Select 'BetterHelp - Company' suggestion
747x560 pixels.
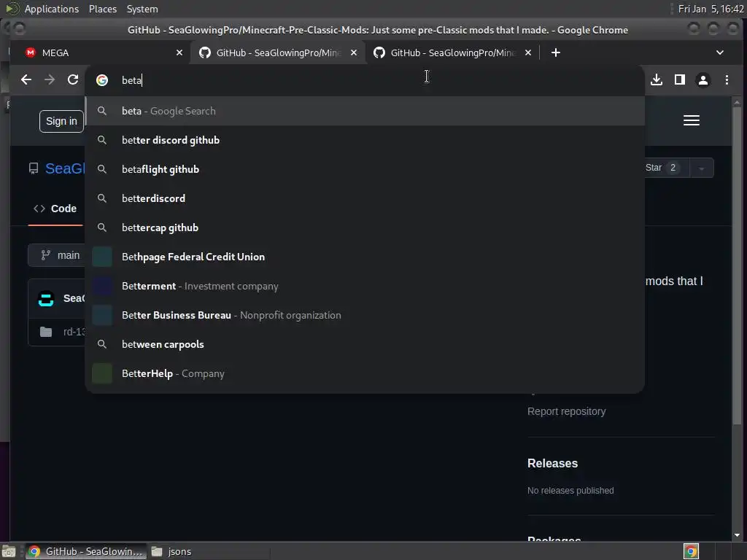(x=365, y=374)
